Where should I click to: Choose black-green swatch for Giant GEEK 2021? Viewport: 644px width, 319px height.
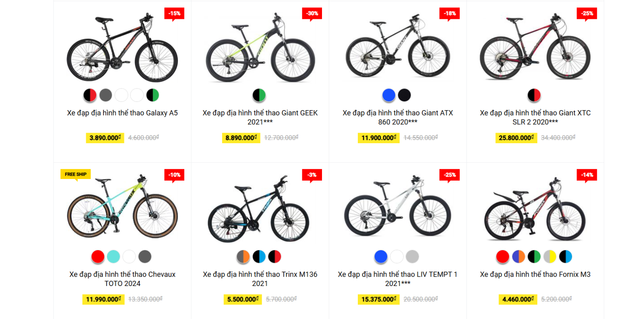point(259,95)
